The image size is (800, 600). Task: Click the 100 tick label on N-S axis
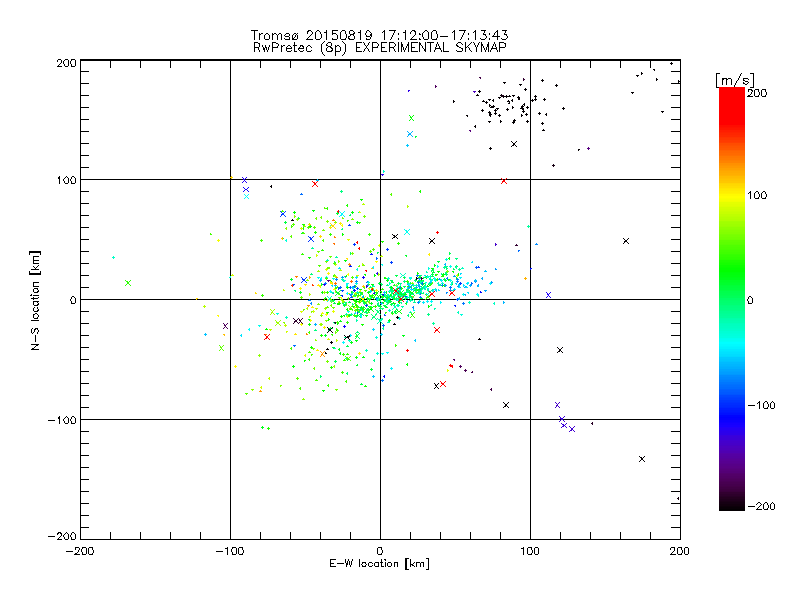click(x=66, y=180)
